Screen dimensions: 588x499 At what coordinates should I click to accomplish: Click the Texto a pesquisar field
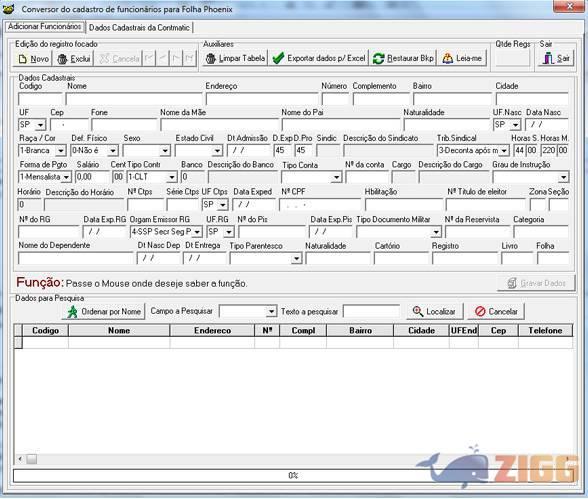point(372,312)
